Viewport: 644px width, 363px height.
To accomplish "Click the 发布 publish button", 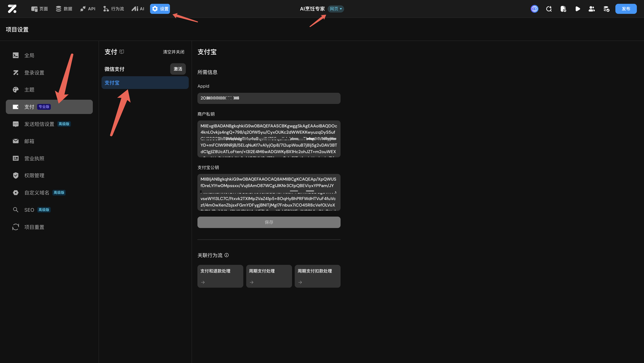I will [x=626, y=9].
